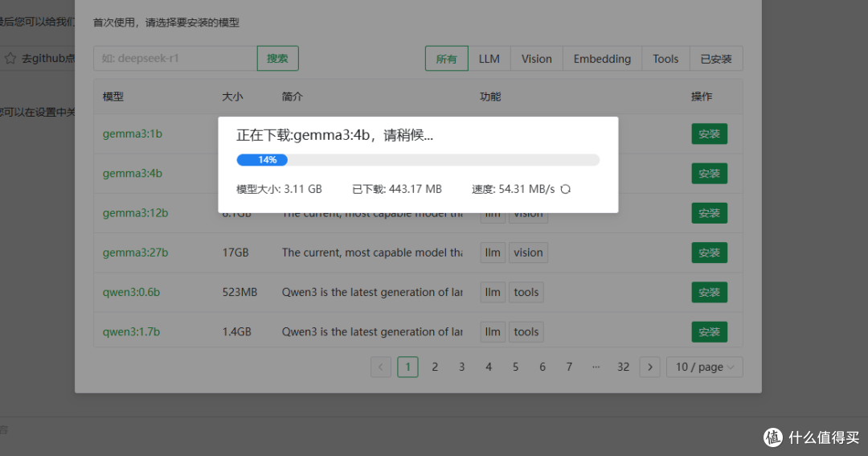Image resolution: width=868 pixels, height=456 pixels.
Task: Click the loading spinner next to download speed
Action: pyautogui.click(x=565, y=189)
